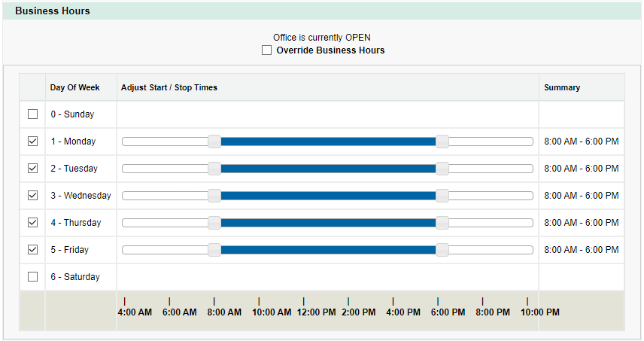Click Thursday's stop time slider handle

[x=442, y=223]
